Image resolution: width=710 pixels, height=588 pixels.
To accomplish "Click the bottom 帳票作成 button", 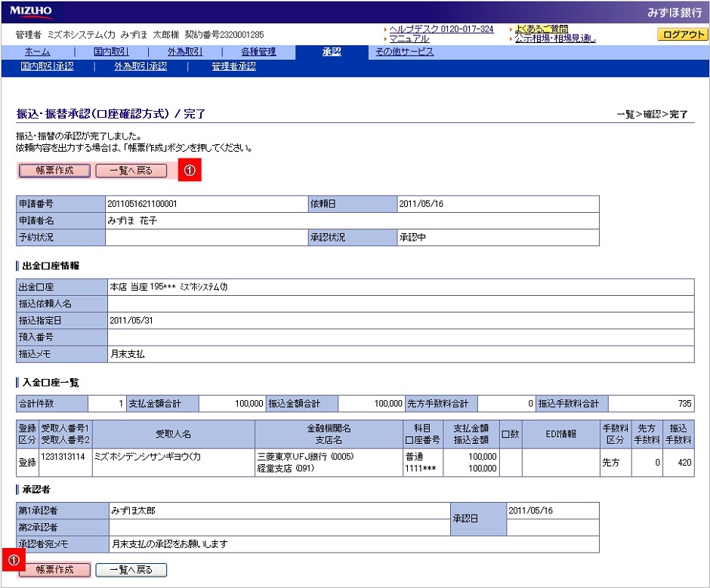I will [x=55, y=570].
